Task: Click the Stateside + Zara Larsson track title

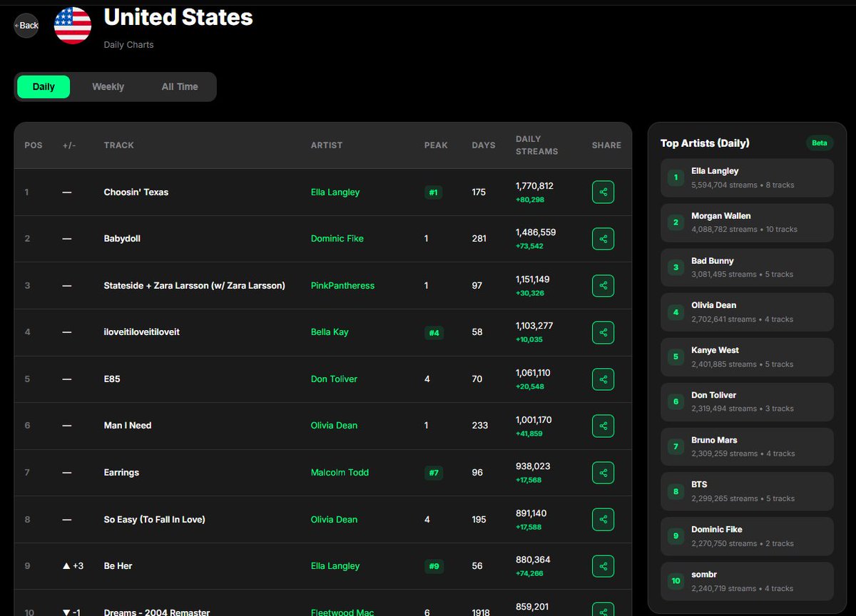Action: tap(195, 285)
